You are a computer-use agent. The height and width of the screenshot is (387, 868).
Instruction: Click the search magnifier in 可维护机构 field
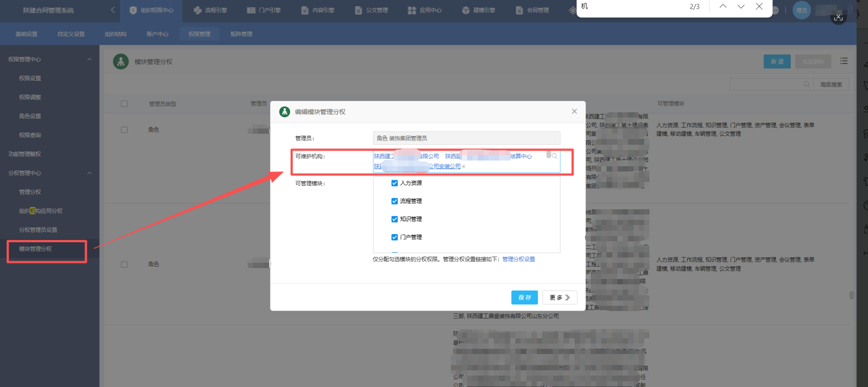[554, 156]
